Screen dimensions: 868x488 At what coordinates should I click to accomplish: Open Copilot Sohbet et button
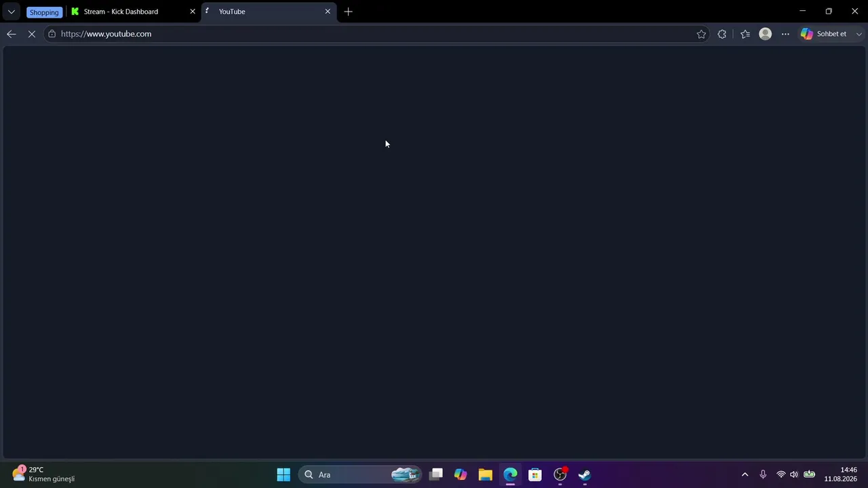pyautogui.click(x=825, y=34)
